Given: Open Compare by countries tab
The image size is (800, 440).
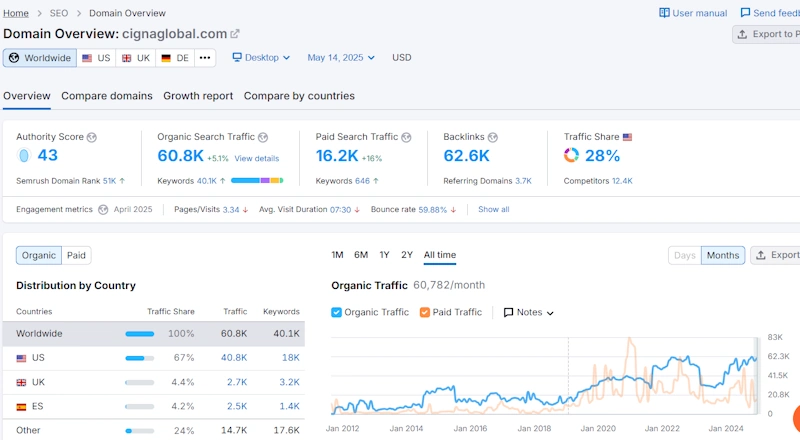Looking at the screenshot, I should pos(299,96).
